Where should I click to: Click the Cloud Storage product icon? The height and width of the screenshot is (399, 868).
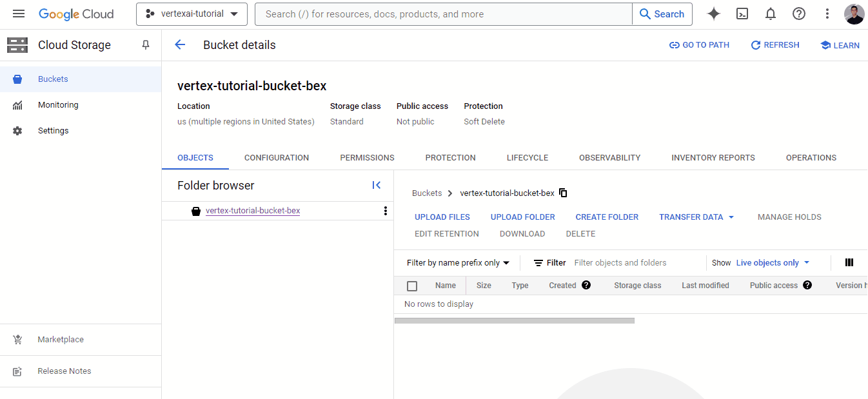pyautogui.click(x=17, y=45)
